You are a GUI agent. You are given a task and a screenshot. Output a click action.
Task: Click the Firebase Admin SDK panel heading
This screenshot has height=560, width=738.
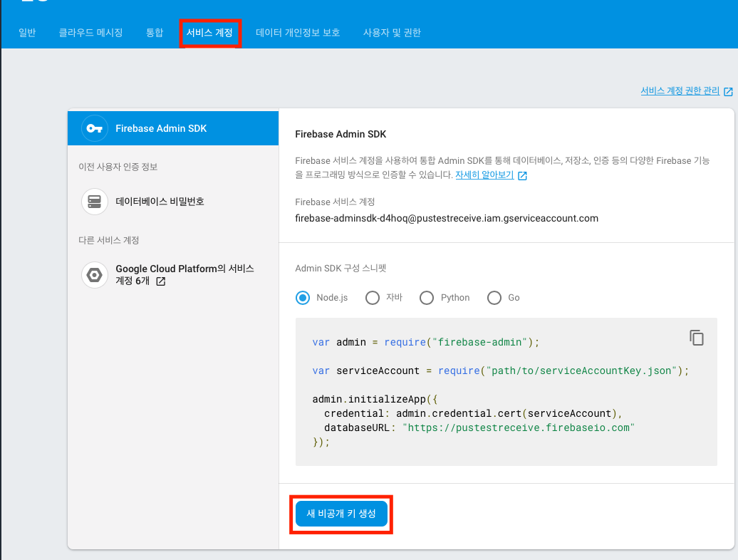(x=341, y=134)
